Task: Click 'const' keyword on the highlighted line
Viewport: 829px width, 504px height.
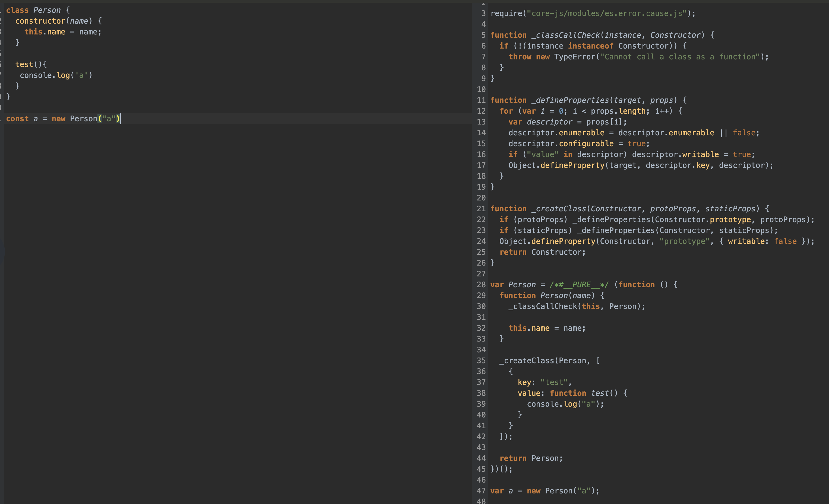Action: tap(17, 119)
